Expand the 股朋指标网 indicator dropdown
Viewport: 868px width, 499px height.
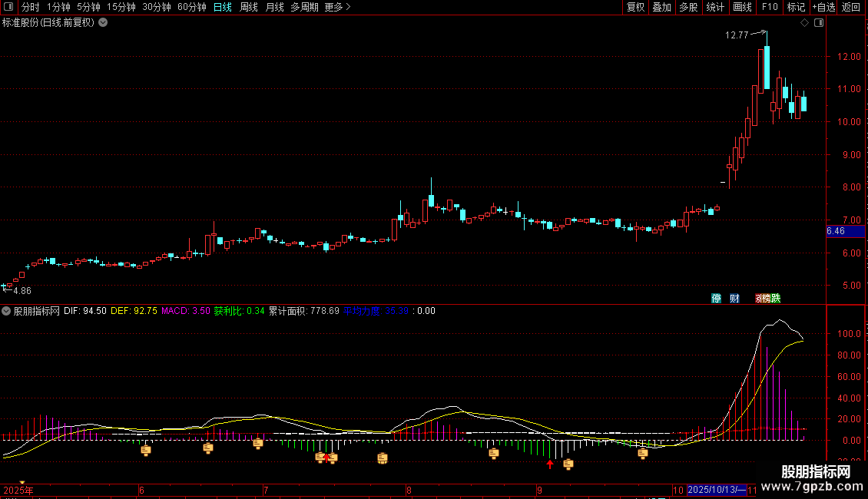pyautogui.click(x=7, y=311)
